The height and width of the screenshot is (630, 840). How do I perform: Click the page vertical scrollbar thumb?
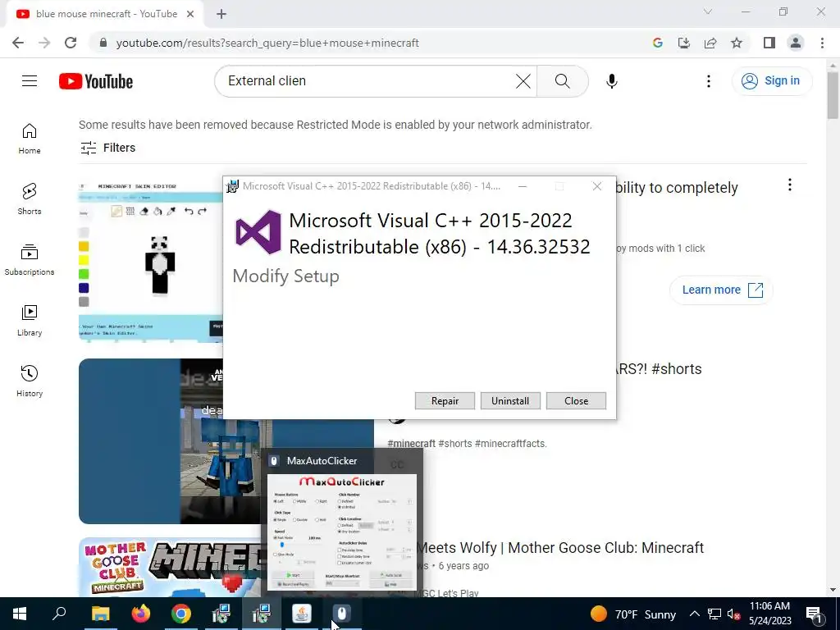click(x=833, y=94)
